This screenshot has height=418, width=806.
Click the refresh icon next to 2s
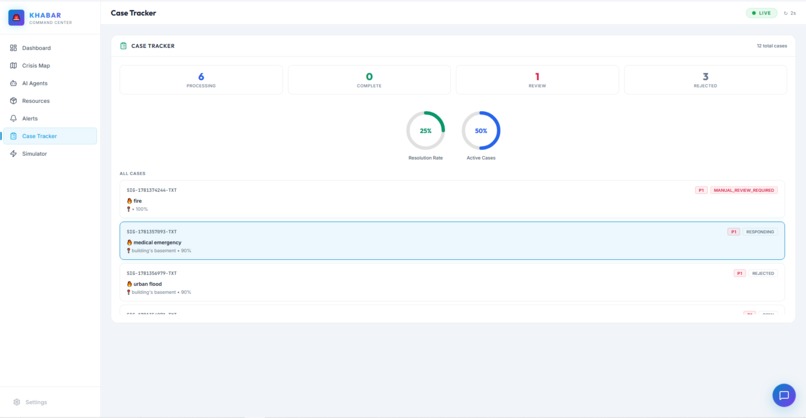[x=785, y=13]
